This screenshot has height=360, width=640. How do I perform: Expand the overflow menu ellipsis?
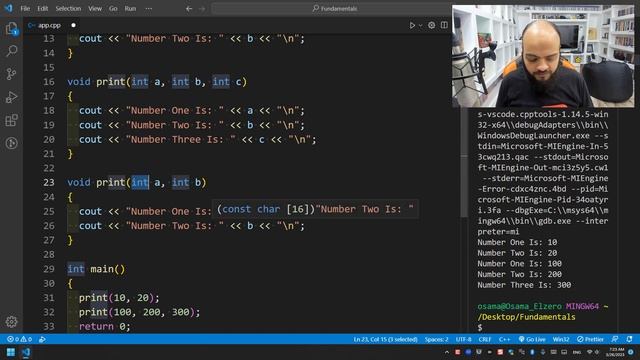pyautogui.click(x=149, y=8)
